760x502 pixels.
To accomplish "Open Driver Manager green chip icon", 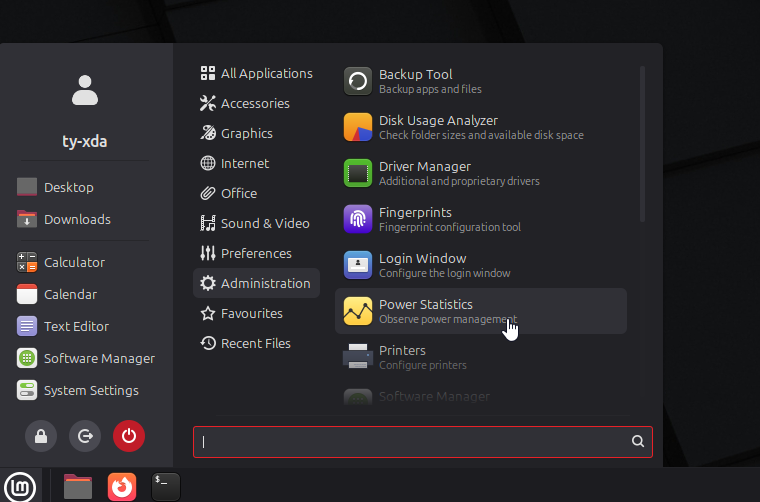I will 358,173.
